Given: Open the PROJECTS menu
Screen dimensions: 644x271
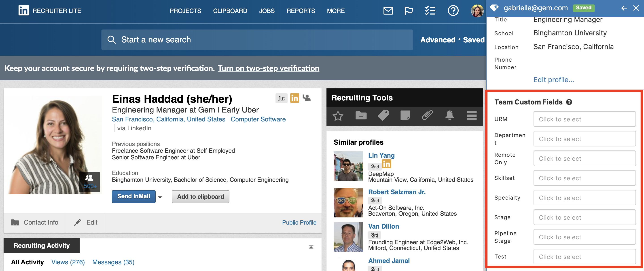Looking at the screenshot, I should coord(185,11).
